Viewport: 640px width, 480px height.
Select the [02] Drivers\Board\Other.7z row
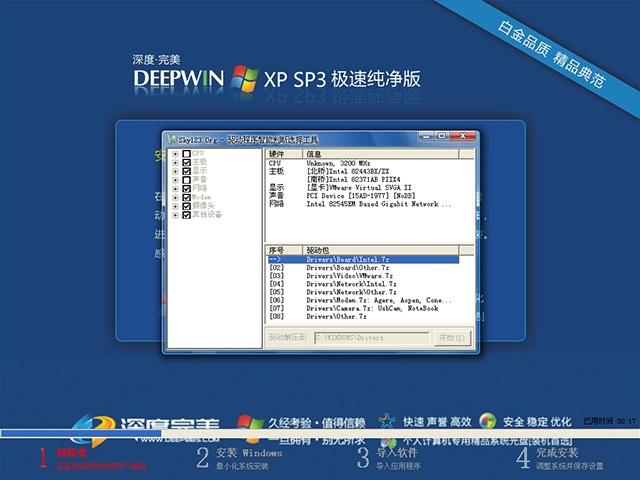pos(363,268)
